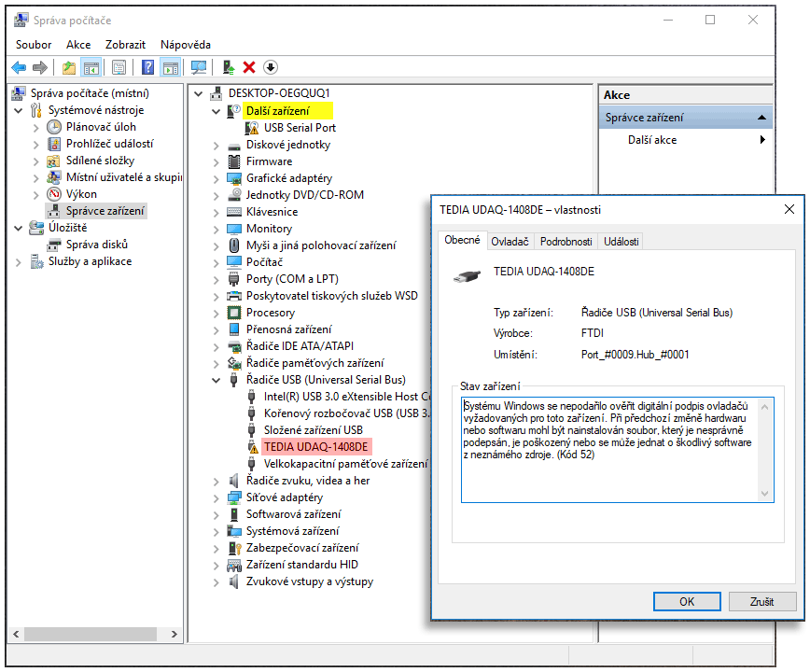Toggle the console tree pane icon
The height and width of the screenshot is (672, 810).
point(91,67)
